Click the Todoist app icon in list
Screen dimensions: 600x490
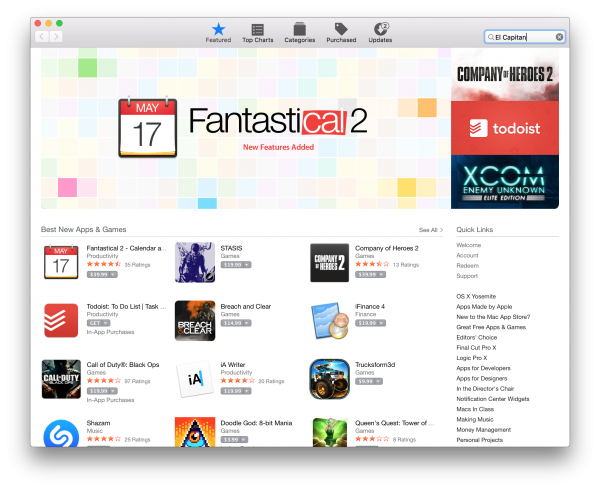coord(61,321)
